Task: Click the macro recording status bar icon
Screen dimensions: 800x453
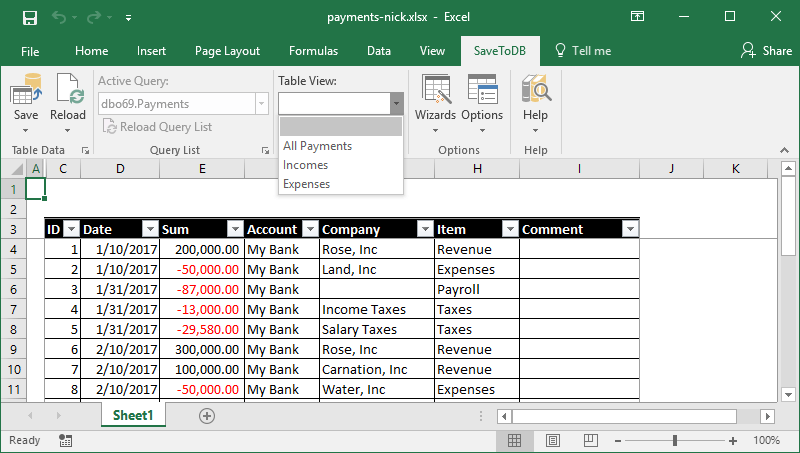Action: tap(65, 440)
